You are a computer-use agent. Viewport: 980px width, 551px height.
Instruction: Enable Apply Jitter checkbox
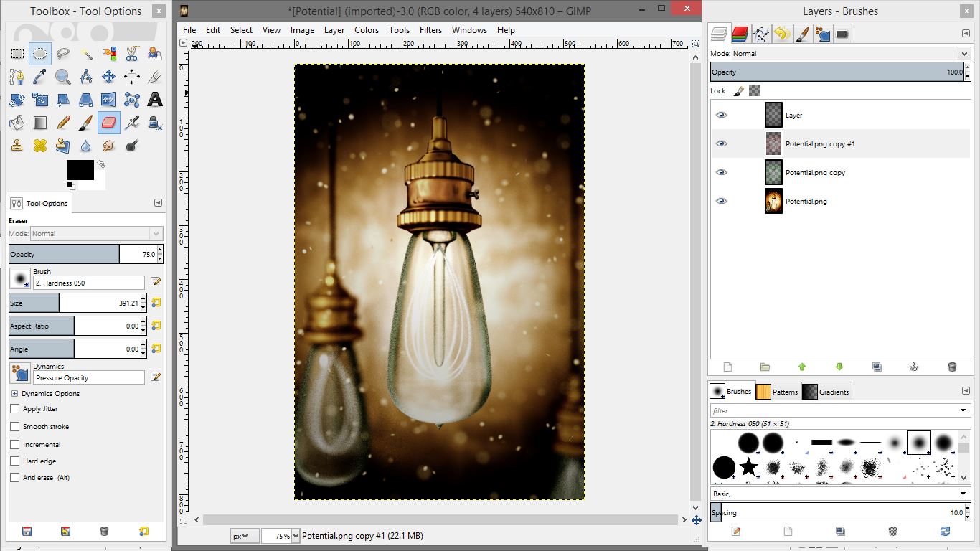click(15, 409)
